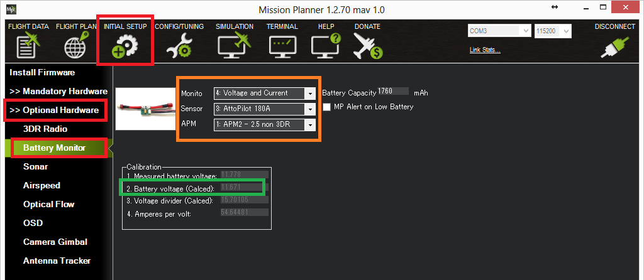The height and width of the screenshot is (280, 644).
Task: Select Sonar in the sidebar
Action: (x=36, y=167)
